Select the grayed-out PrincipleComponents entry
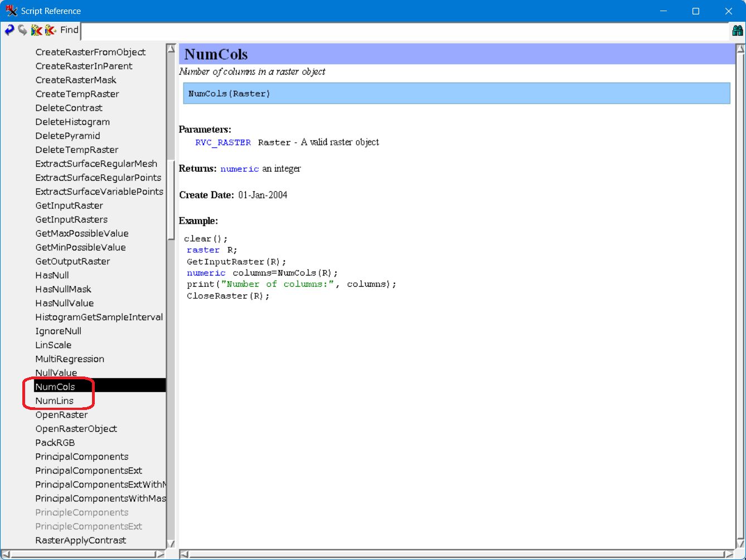 (81, 512)
